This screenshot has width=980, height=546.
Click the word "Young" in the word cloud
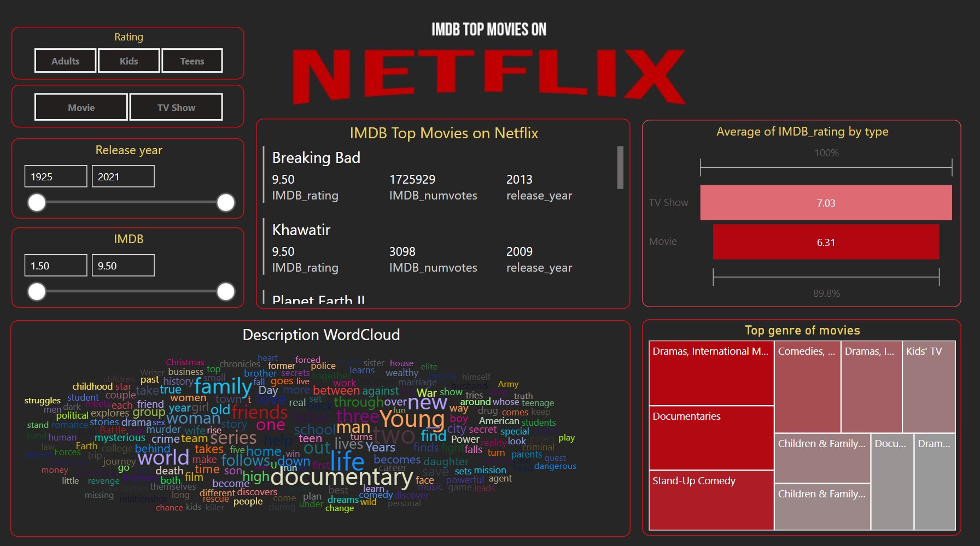click(412, 419)
